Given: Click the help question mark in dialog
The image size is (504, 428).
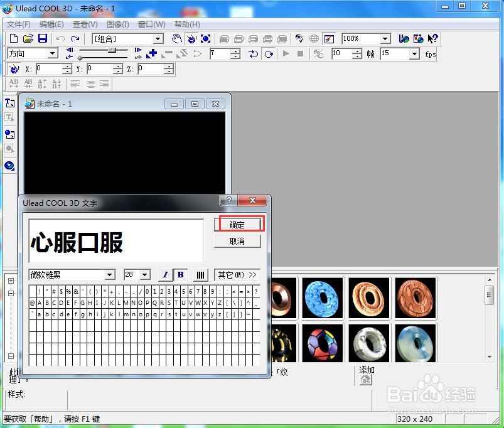Looking at the screenshot, I should pos(229,200).
